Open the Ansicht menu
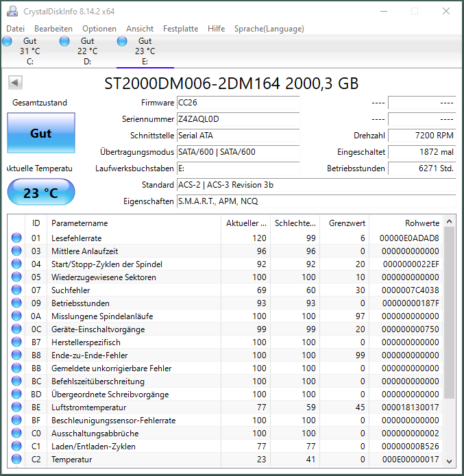464x476 pixels. 140,29
